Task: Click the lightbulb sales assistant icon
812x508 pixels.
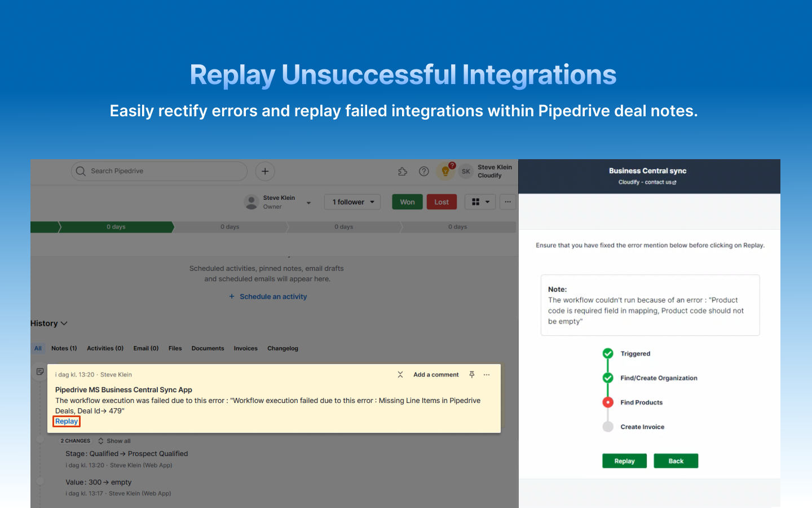Action: [x=445, y=172]
